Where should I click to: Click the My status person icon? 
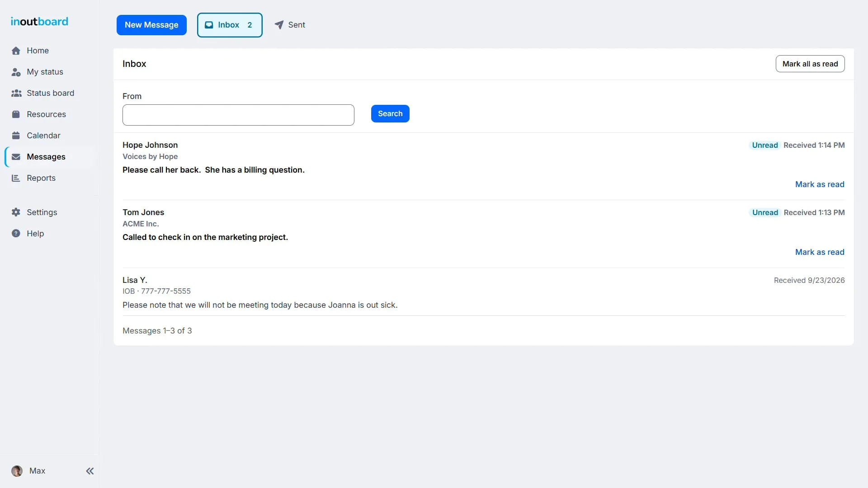click(16, 72)
